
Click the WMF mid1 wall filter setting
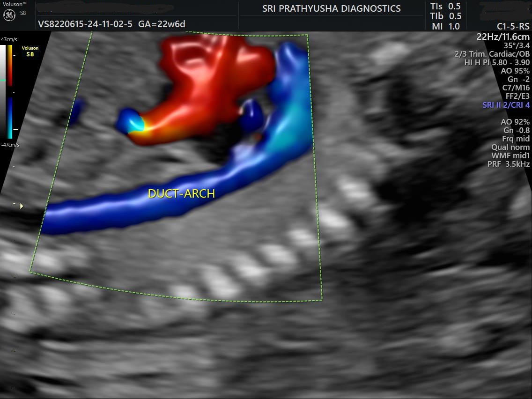[x=510, y=155]
